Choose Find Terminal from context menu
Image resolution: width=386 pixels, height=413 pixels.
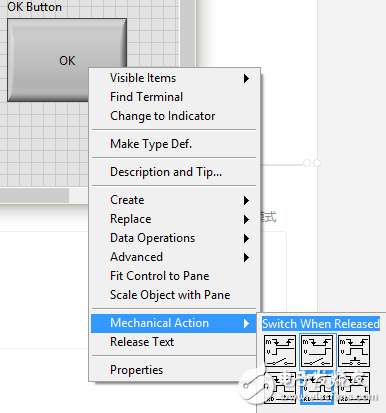tap(174, 97)
